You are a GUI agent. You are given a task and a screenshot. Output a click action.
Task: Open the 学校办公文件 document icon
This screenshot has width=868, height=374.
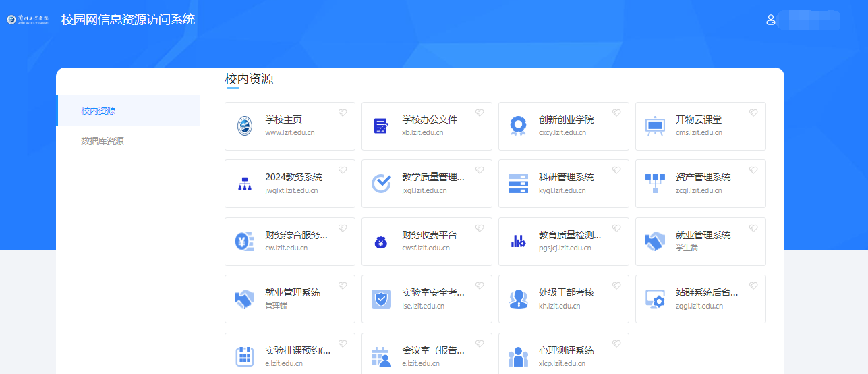381,126
